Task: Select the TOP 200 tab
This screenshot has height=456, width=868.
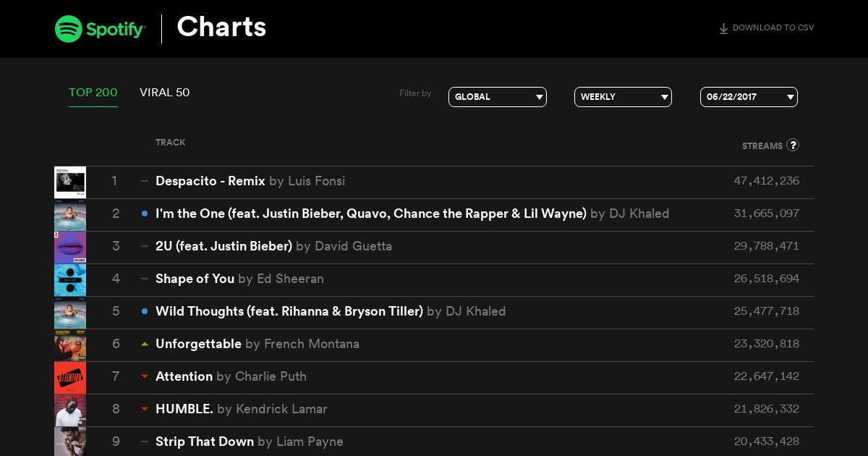Action: [93, 93]
